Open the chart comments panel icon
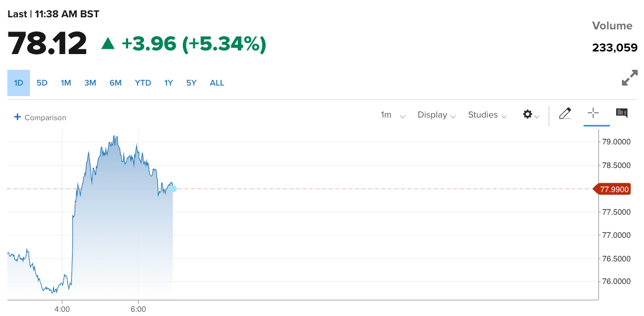This screenshot has width=644, height=316. coord(622,113)
